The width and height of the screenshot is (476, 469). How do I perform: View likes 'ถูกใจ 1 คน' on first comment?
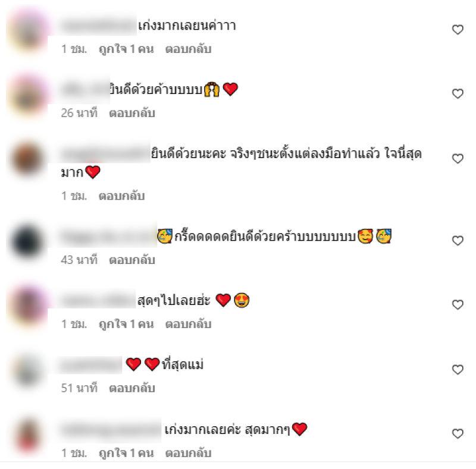pos(126,49)
